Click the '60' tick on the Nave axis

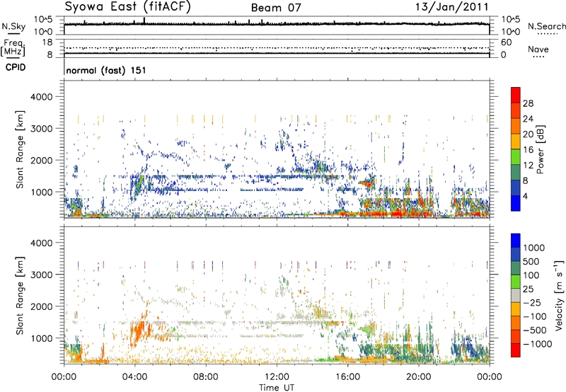pyautogui.click(x=506, y=42)
